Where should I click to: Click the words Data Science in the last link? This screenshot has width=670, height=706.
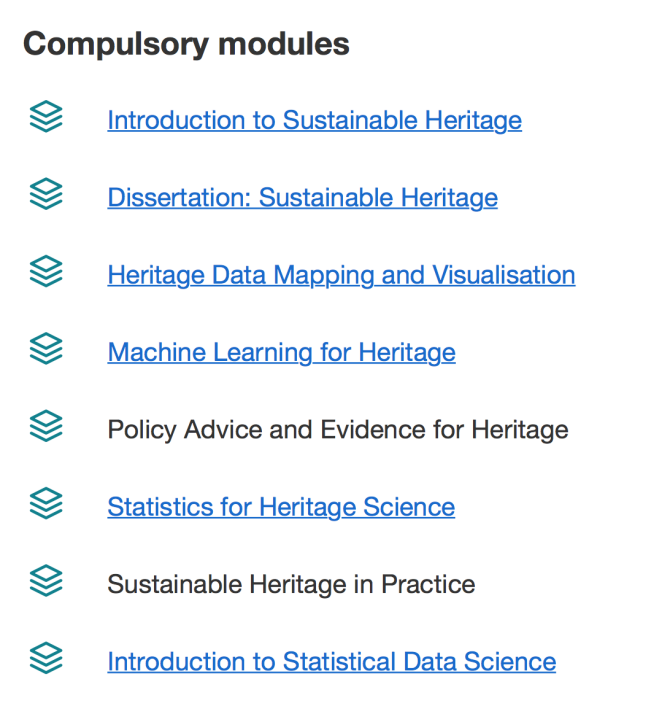pos(480,662)
